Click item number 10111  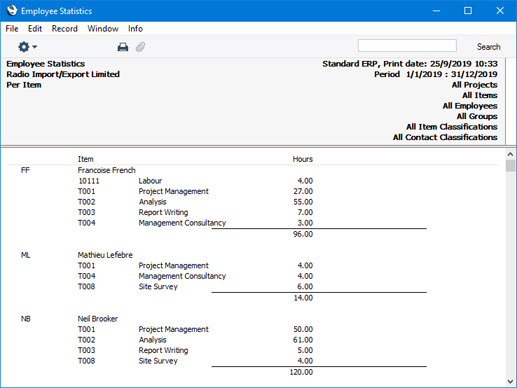click(89, 181)
